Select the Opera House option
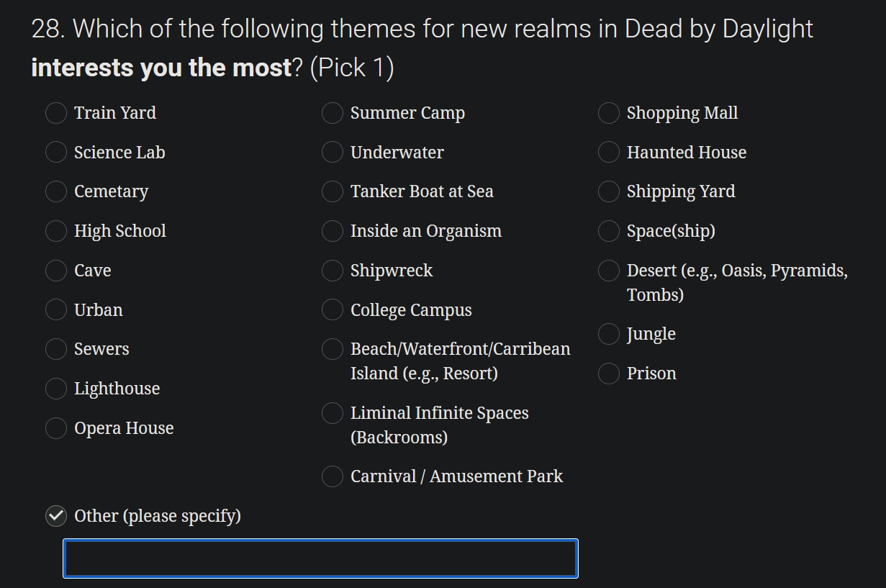The width and height of the screenshot is (886, 588). [x=56, y=428]
